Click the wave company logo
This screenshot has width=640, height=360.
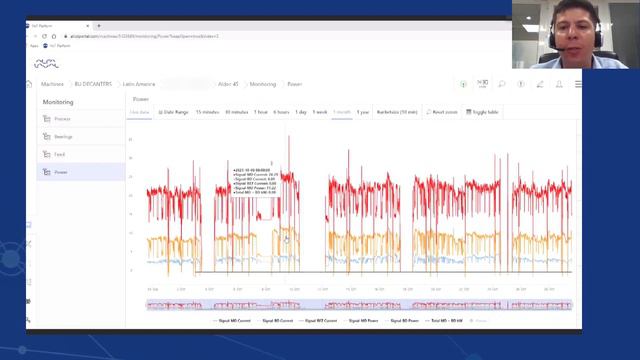pyautogui.click(x=46, y=63)
